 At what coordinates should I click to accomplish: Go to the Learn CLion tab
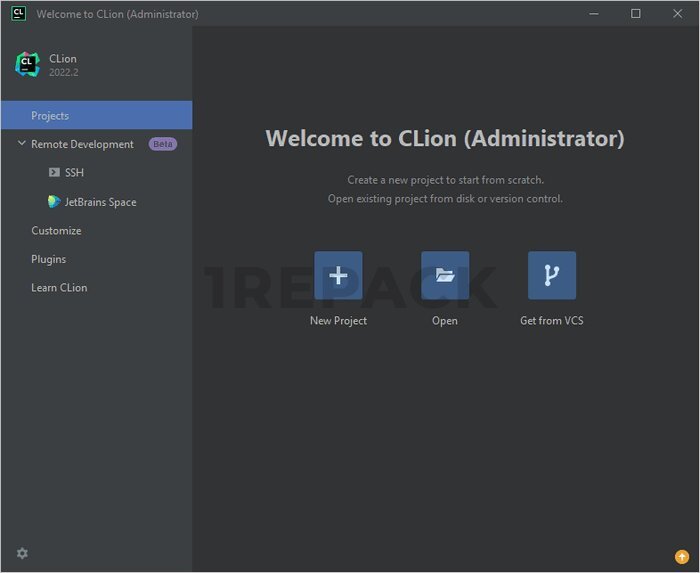coord(59,288)
